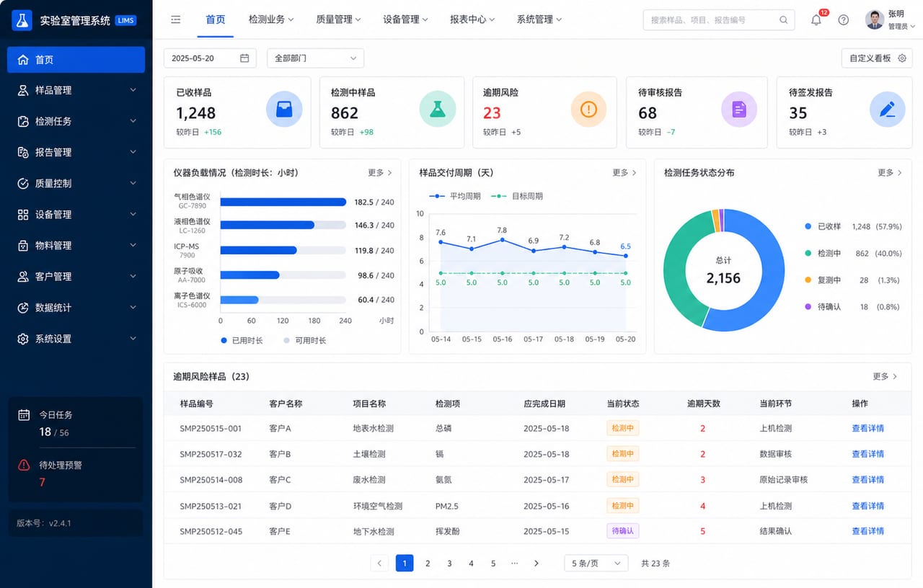Open the 5 条/页 page size dropdown
This screenshot has height=588, width=923.
pyautogui.click(x=596, y=563)
